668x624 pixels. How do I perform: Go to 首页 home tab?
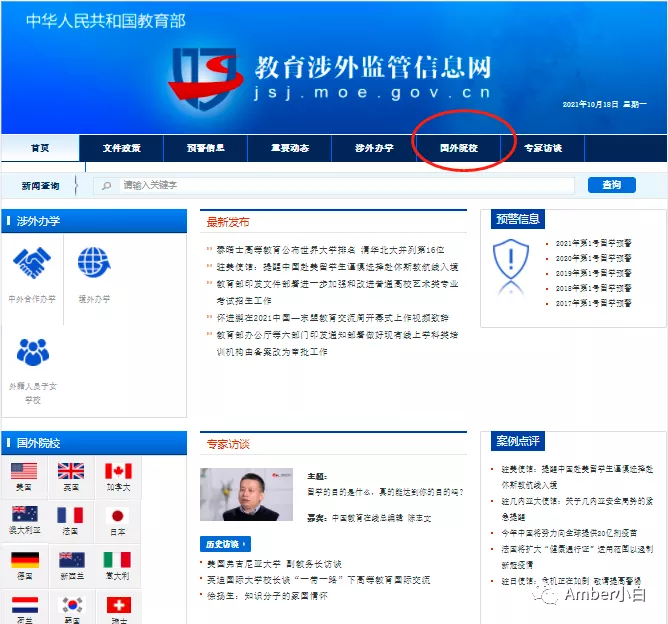coord(40,148)
